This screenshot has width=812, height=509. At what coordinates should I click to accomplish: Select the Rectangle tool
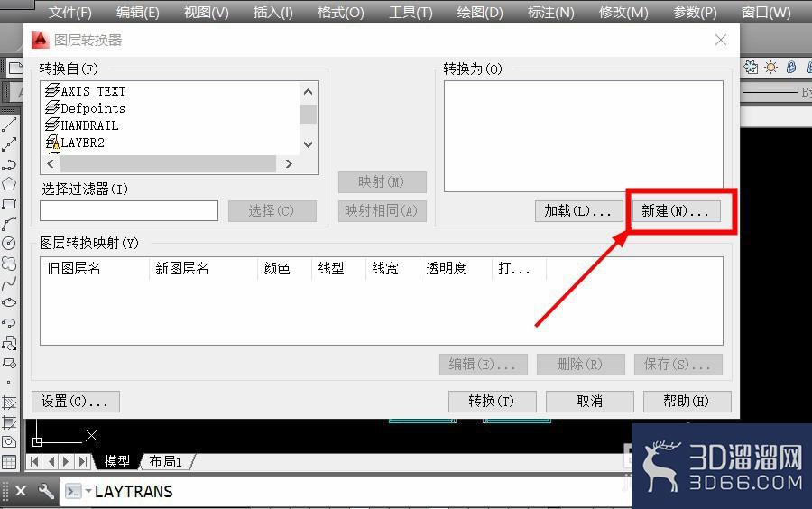[x=9, y=204]
